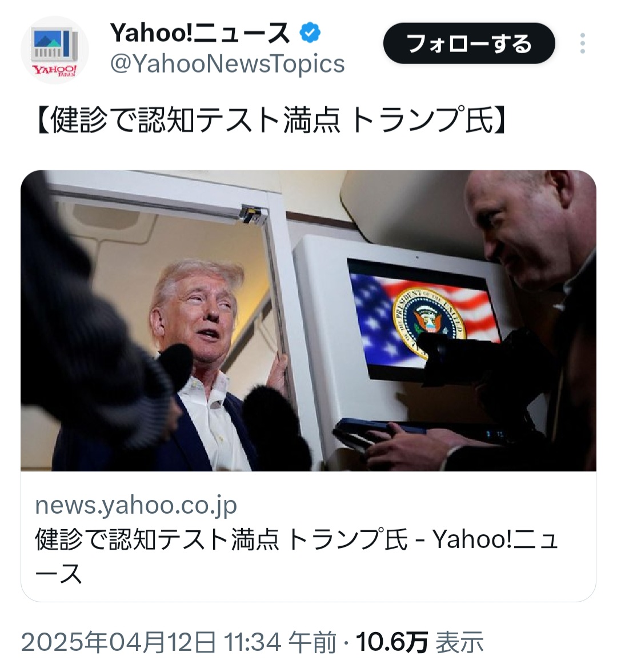The height and width of the screenshot is (672, 617).
Task: Click the wrapped ース line of the card title
Action: (59, 574)
